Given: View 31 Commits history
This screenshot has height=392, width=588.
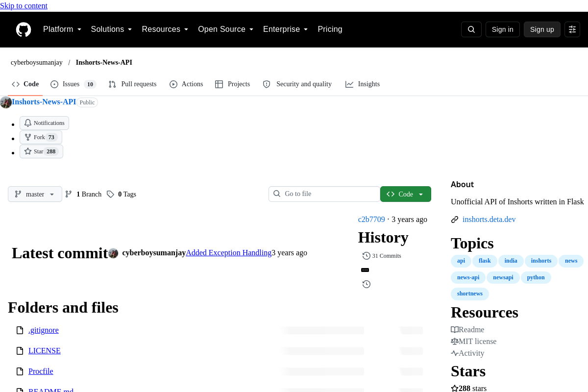Looking at the screenshot, I should [x=382, y=256].
